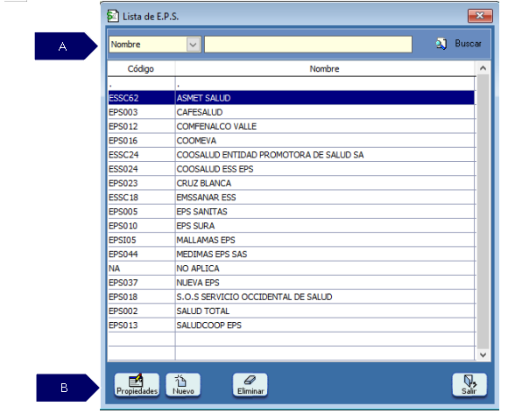This screenshot has width=515, height=420.
Task: Select the NUEVA EPS row
Action: (x=292, y=283)
